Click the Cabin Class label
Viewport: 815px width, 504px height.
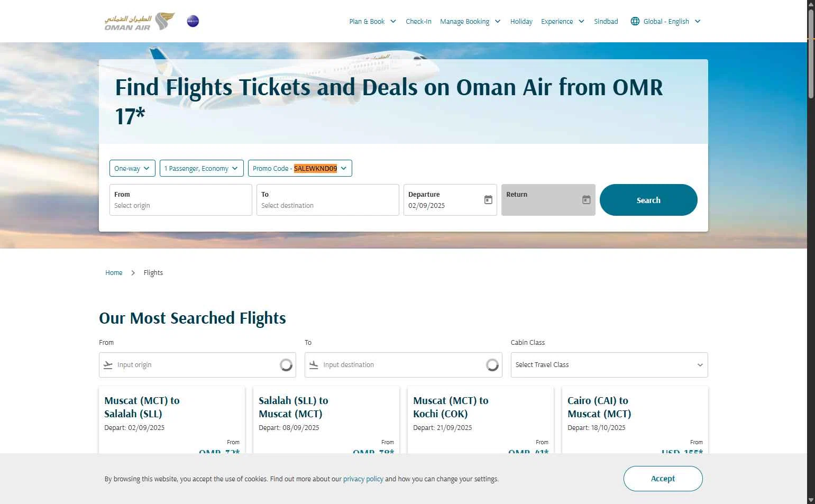(528, 343)
